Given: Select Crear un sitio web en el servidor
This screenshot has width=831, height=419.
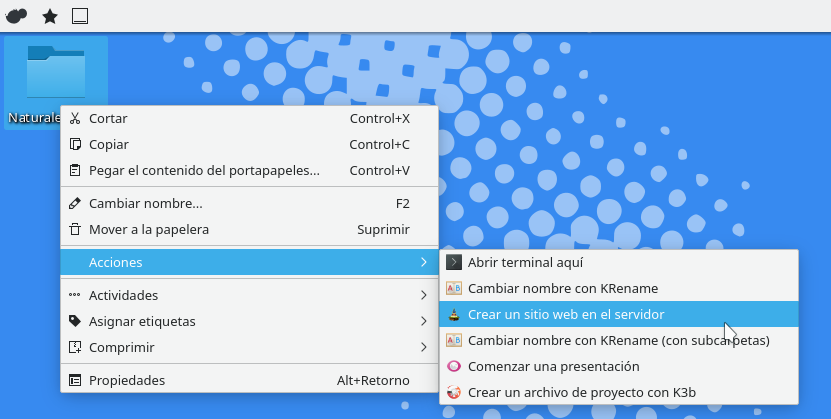Looking at the screenshot, I should [x=566, y=314].
